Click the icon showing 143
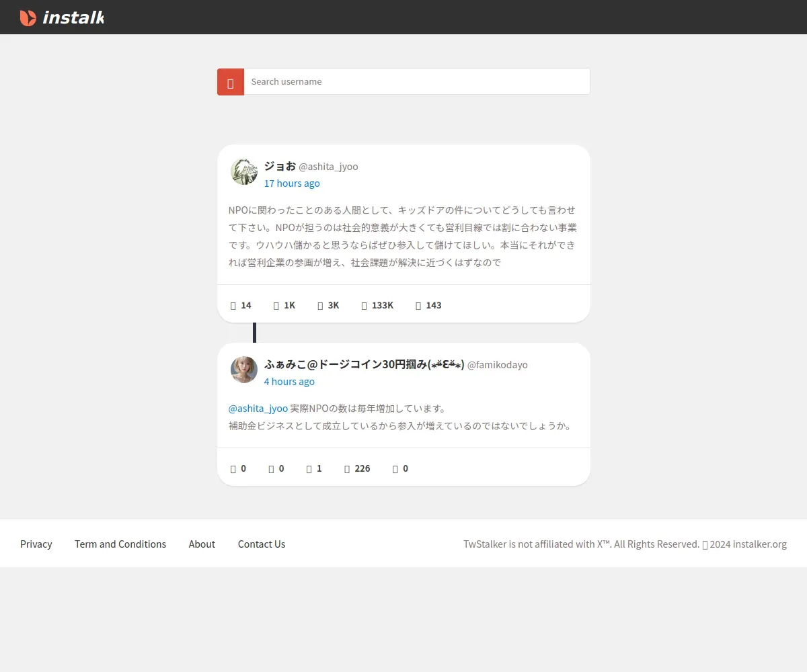Image resolution: width=807 pixels, height=672 pixels. (x=418, y=305)
